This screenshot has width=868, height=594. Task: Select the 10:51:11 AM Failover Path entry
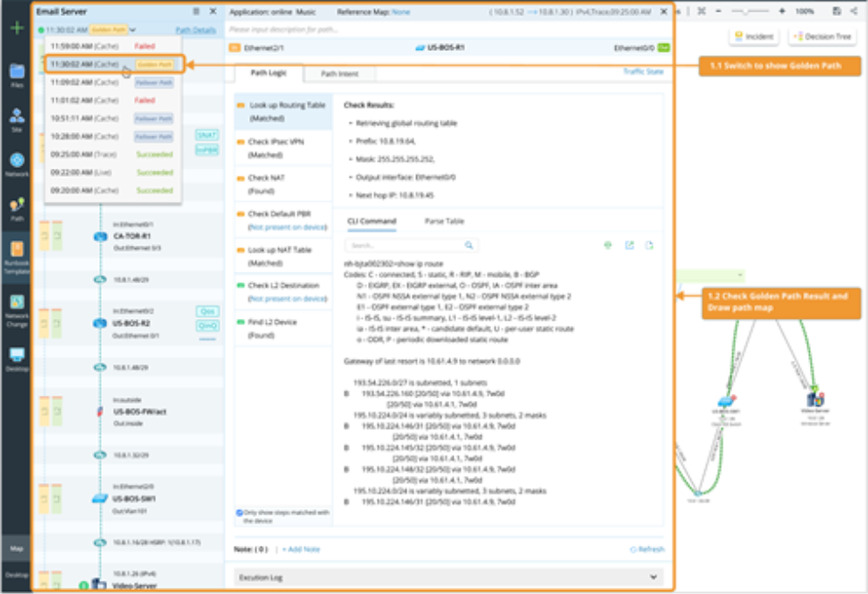(113, 119)
